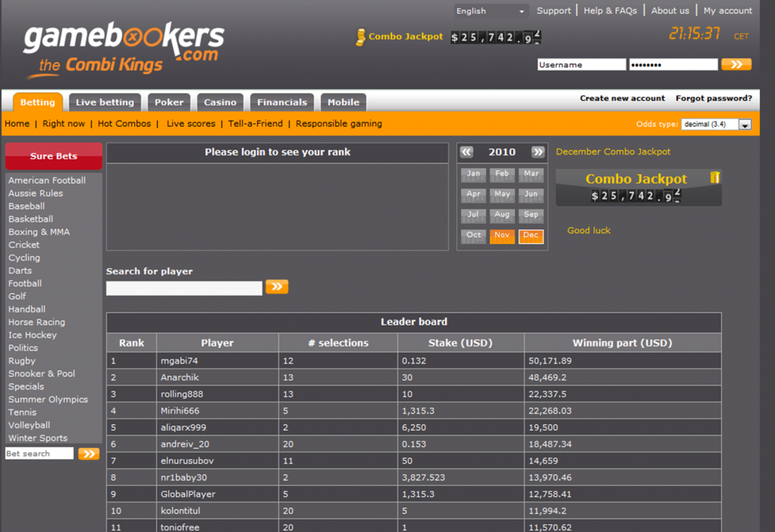Open Football in the sports list
This screenshot has width=775, height=532.
25,283
